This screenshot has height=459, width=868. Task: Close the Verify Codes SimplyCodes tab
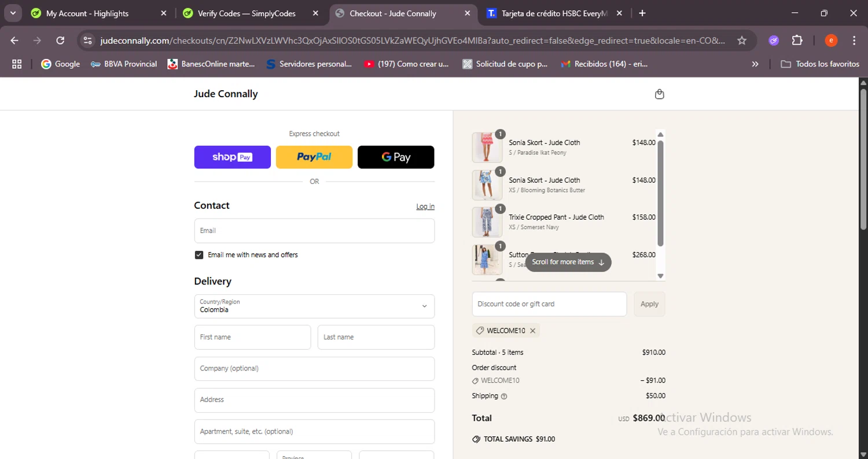click(x=315, y=13)
